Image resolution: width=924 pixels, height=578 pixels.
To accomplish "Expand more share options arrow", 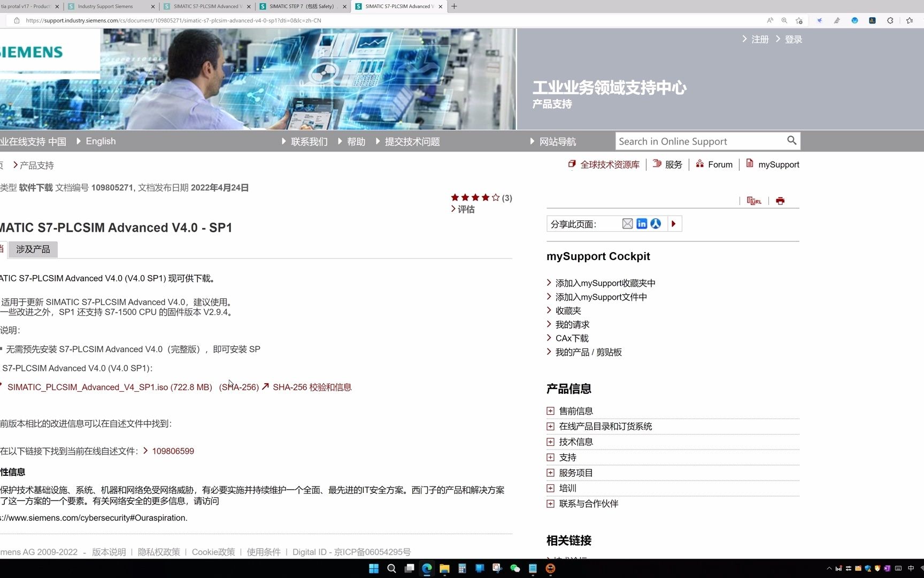I will coord(674,224).
